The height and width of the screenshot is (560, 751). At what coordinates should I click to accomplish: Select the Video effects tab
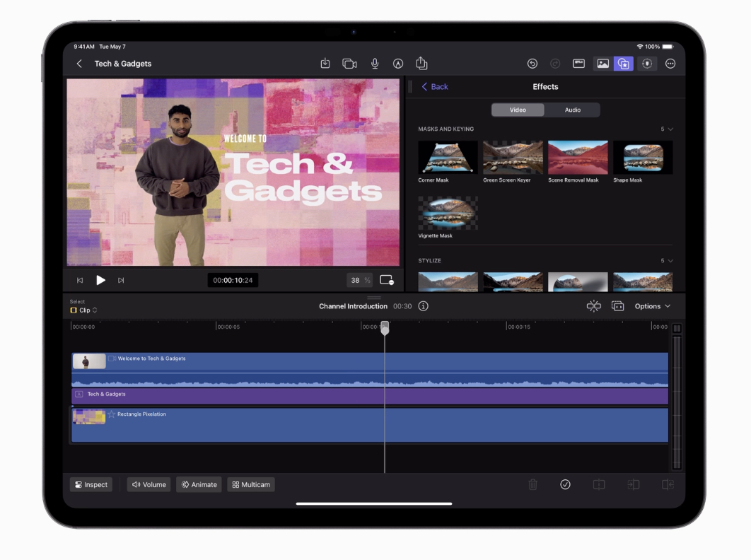tap(518, 110)
